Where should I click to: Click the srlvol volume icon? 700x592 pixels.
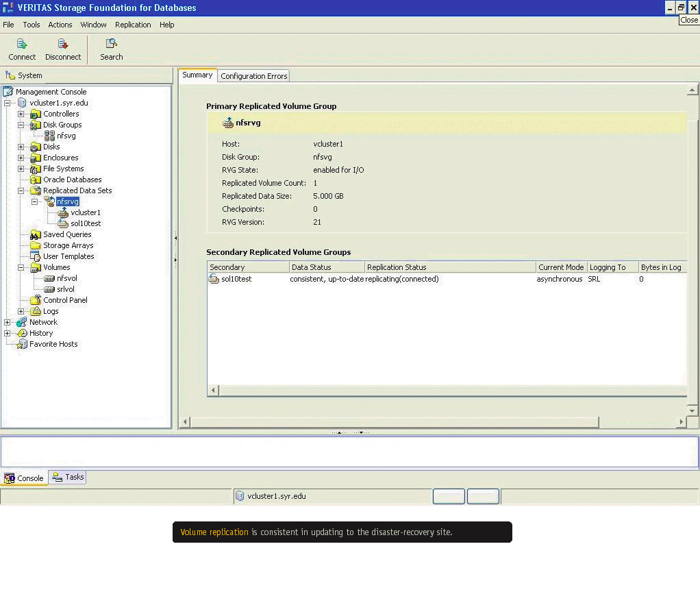coord(49,289)
